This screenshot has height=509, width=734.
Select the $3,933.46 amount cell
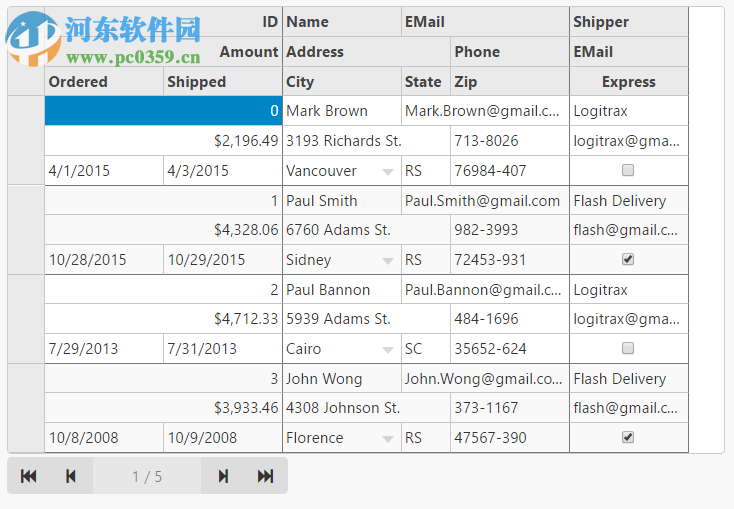tap(163, 407)
